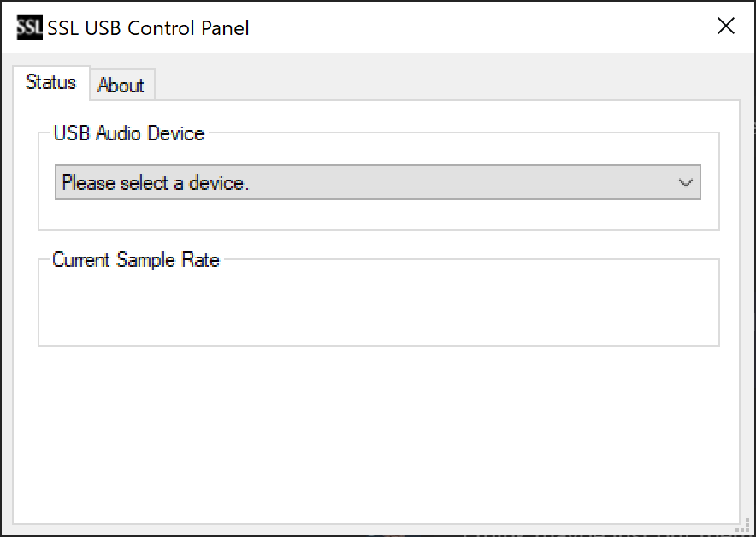Click inside USB Audio Device group below dropdown
The width and height of the screenshot is (756, 537).
[379, 215]
